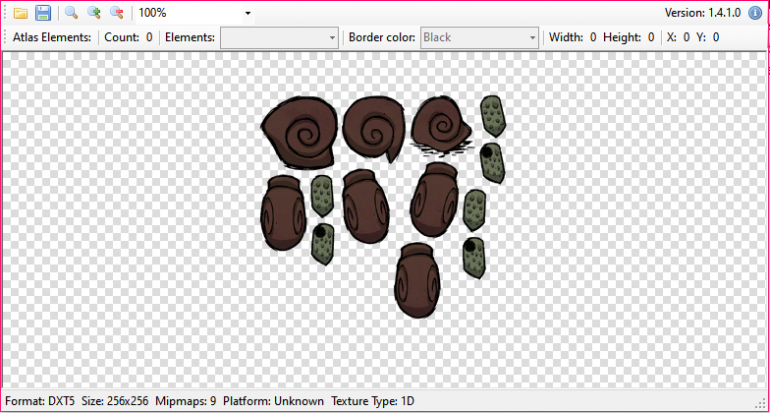Expand the Border color dropdown showing Black
The height and width of the screenshot is (413, 770).
(x=532, y=38)
